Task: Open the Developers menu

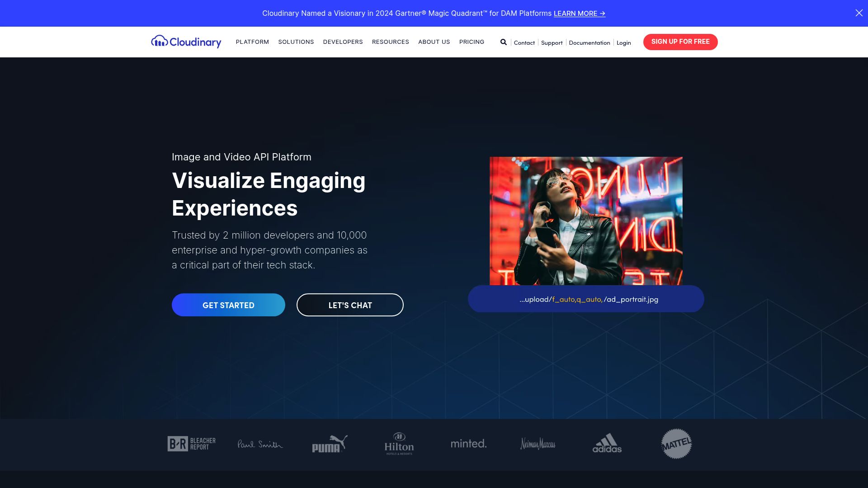Action: [343, 42]
